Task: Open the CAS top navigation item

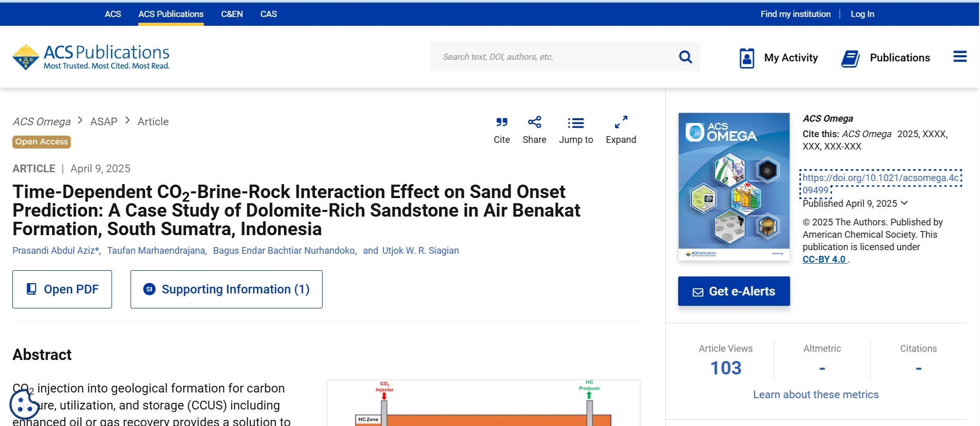Action: [x=268, y=14]
